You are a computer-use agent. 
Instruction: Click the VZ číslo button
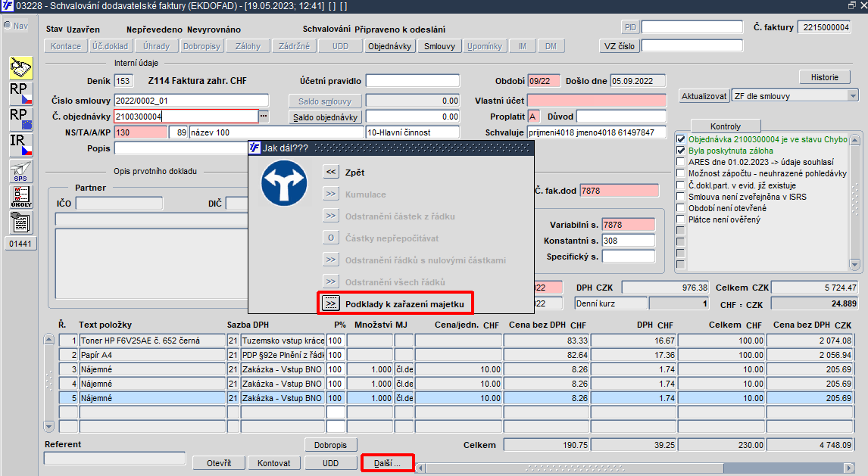pos(620,46)
